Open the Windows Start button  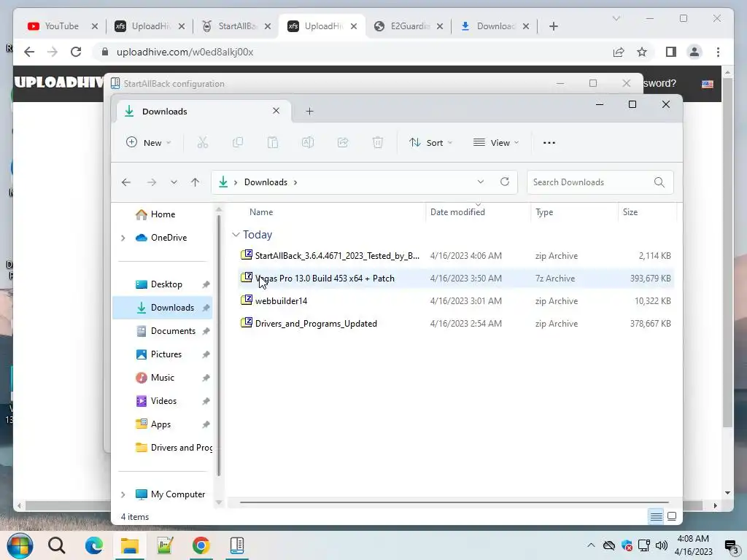coord(20,545)
